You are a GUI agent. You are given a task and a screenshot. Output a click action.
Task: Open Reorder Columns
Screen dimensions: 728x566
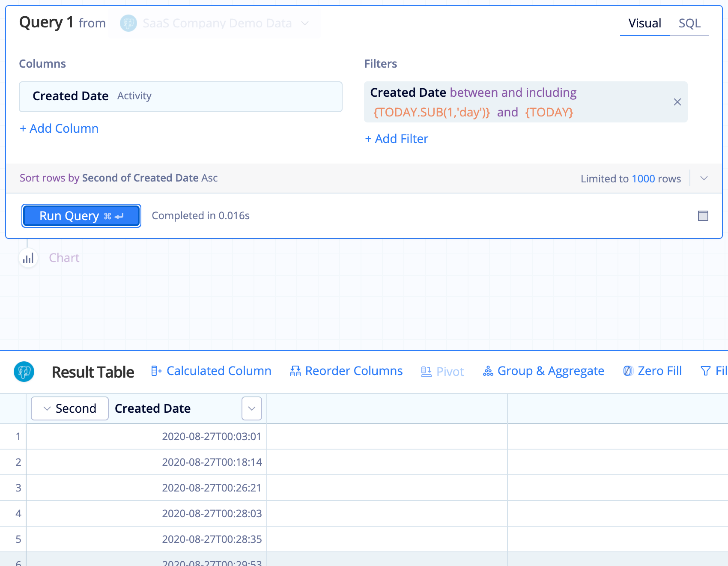[346, 371]
